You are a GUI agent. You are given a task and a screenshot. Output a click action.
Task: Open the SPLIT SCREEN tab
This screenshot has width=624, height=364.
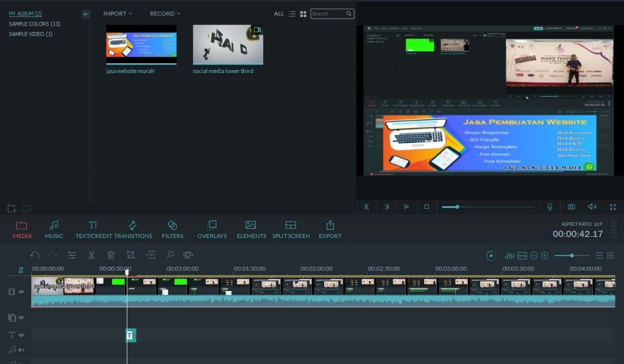[291, 229]
